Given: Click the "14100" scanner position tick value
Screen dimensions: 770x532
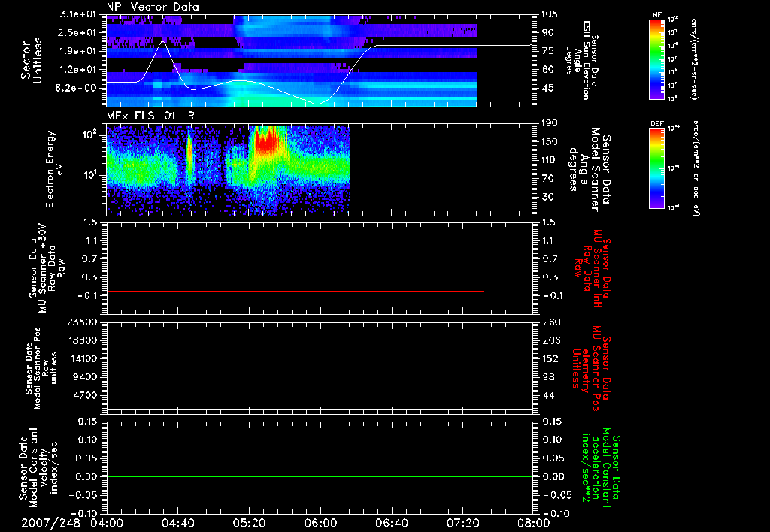Looking at the screenshot, I should (82, 358).
